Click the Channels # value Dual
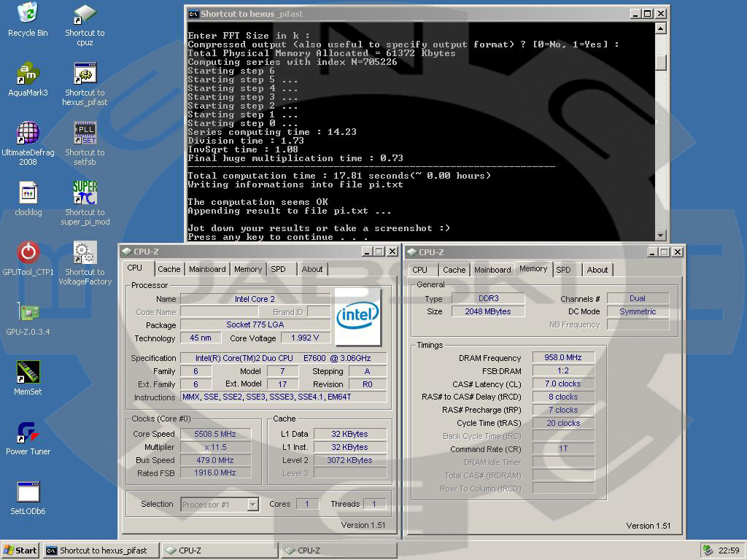The height and width of the screenshot is (560, 747). [x=638, y=298]
